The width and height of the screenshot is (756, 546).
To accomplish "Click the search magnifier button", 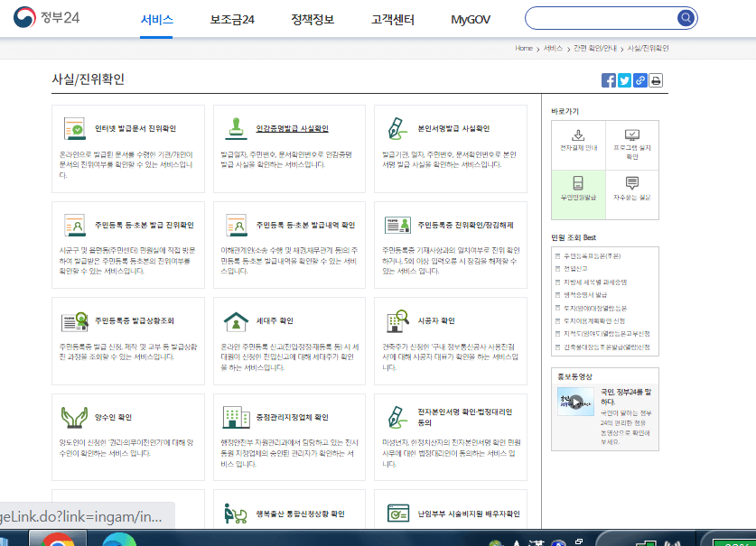I will (686, 18).
